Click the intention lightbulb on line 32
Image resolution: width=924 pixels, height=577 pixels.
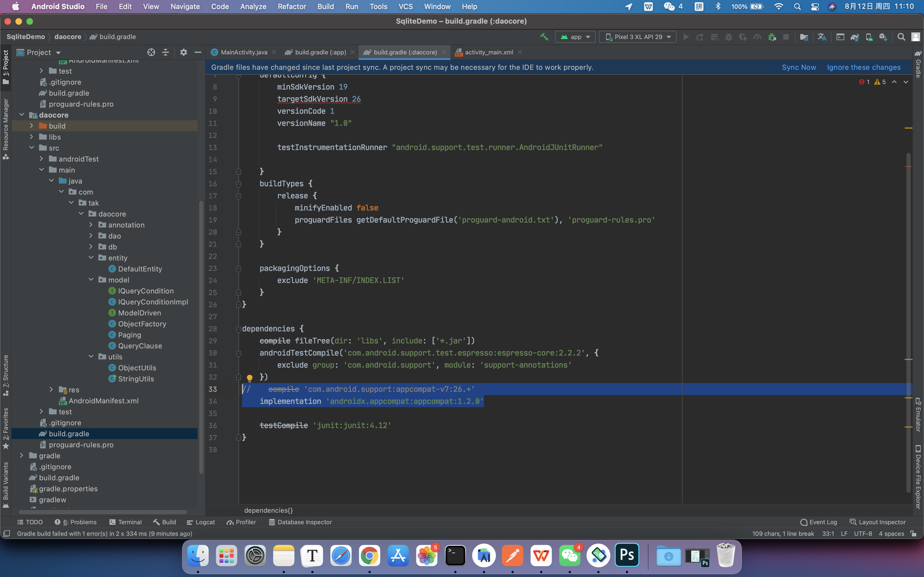249,378
